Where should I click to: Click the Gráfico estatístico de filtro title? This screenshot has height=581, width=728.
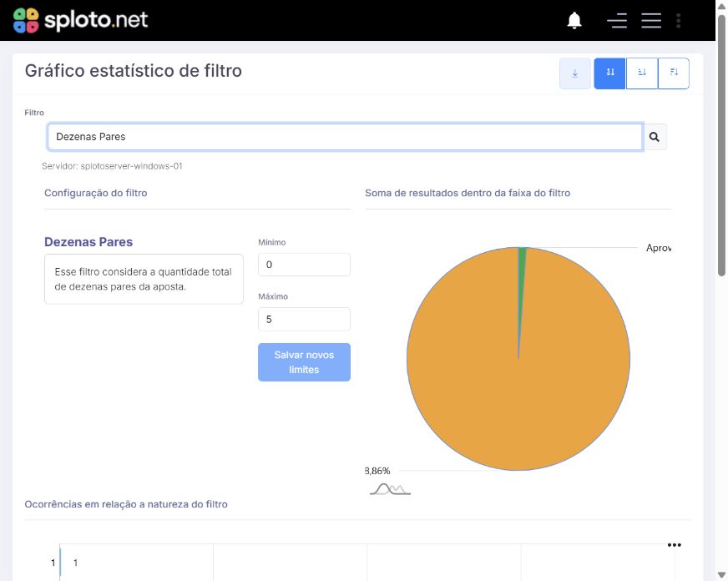(134, 71)
